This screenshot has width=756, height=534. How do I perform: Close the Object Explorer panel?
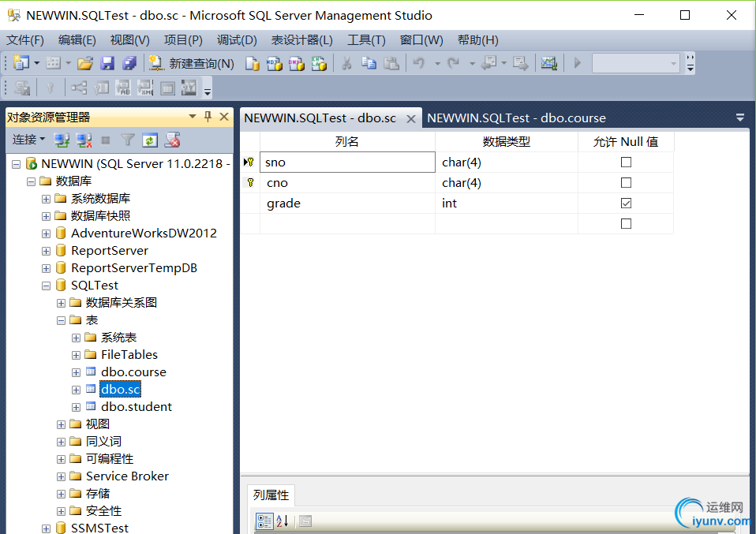tap(224, 117)
